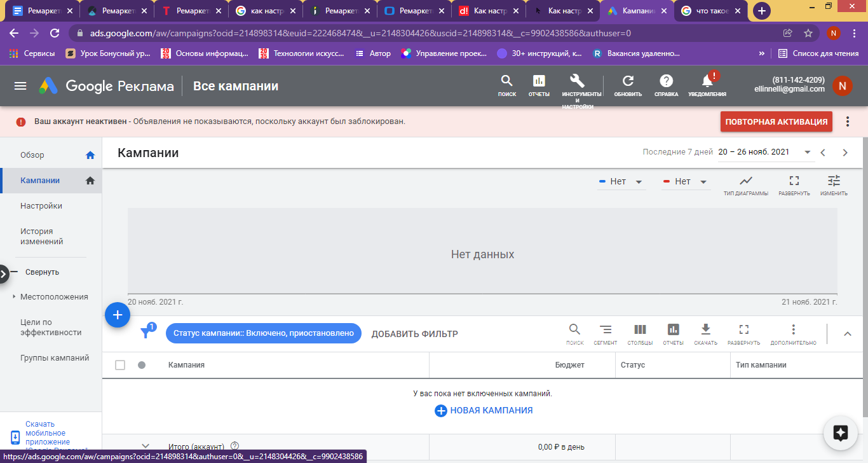This screenshot has width=868, height=463.
Task: Click ПОВТОРНАЯ АКТИВАЦИЯ button
Action: [776, 121]
